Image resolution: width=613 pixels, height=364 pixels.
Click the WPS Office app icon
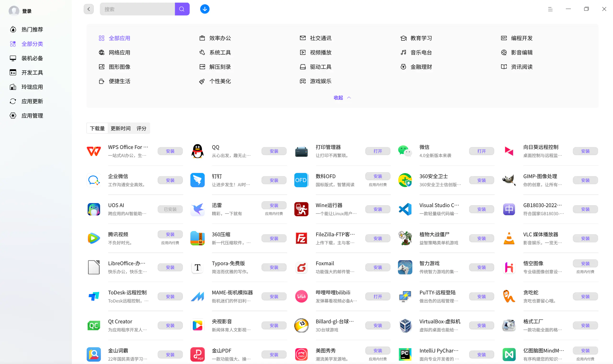94,151
